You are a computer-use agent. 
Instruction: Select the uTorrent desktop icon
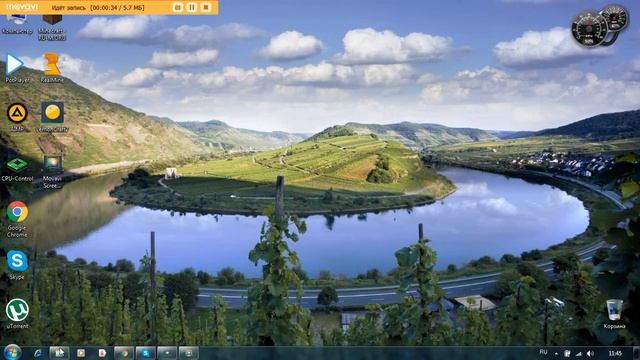[x=17, y=313]
